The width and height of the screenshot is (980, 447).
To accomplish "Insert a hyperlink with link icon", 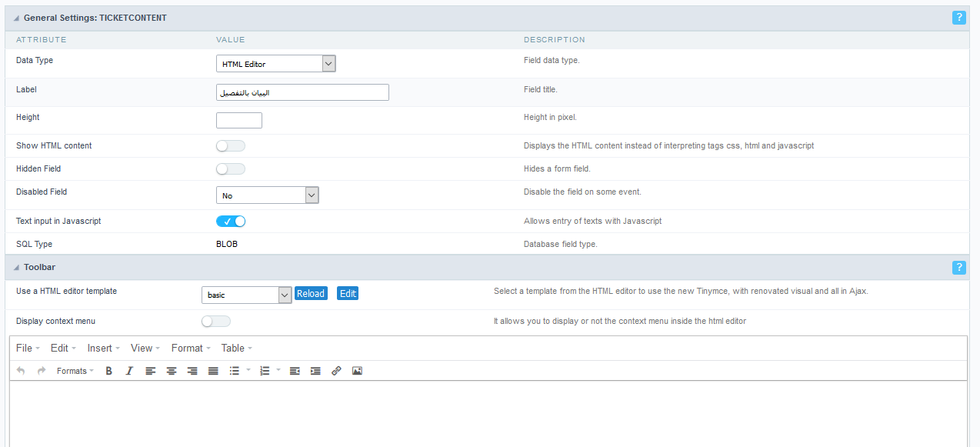I will tap(336, 371).
